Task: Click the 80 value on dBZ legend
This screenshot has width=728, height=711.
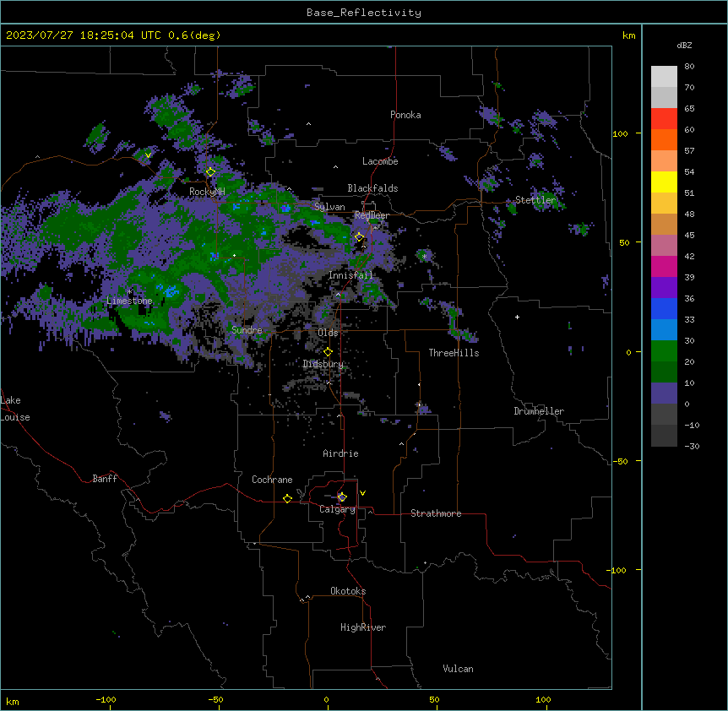Action: click(x=689, y=67)
